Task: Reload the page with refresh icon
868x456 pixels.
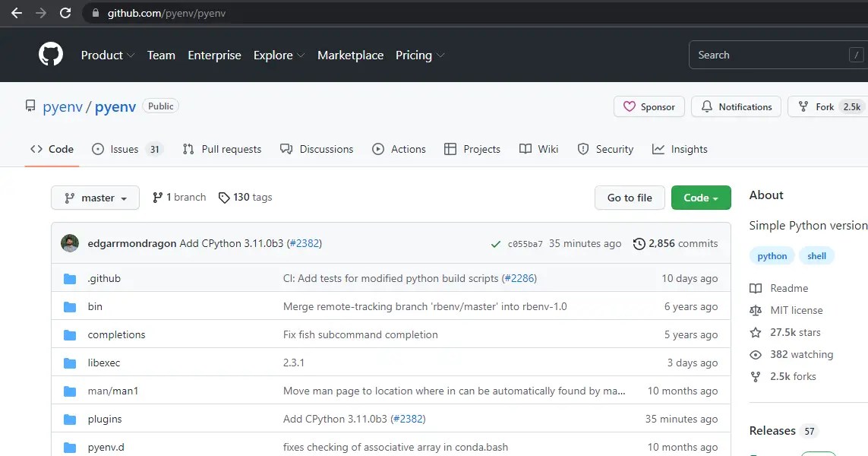Action: click(x=65, y=13)
